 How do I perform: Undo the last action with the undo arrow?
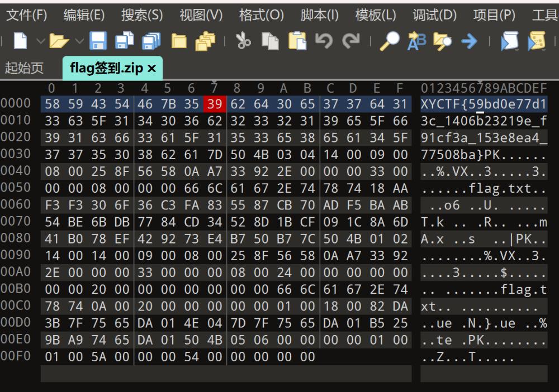pyautogui.click(x=324, y=41)
